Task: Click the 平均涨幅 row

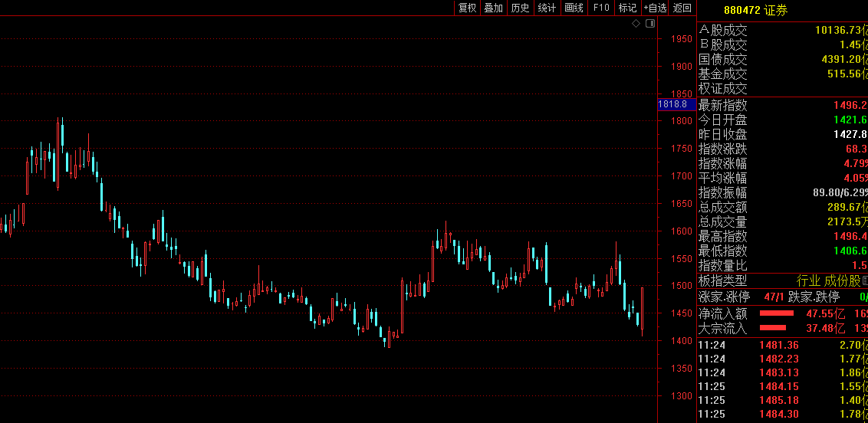Action: pyautogui.click(x=783, y=178)
